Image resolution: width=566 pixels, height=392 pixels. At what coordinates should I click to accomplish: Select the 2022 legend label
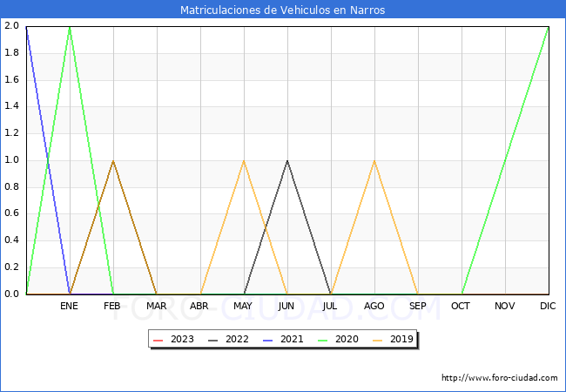[x=237, y=340]
